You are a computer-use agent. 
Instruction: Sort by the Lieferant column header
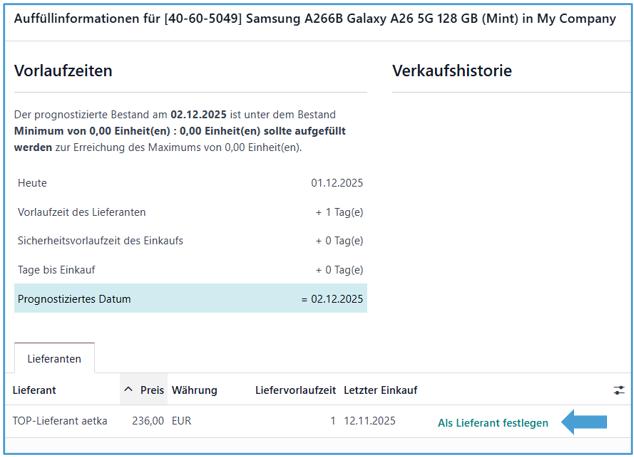[34, 390]
